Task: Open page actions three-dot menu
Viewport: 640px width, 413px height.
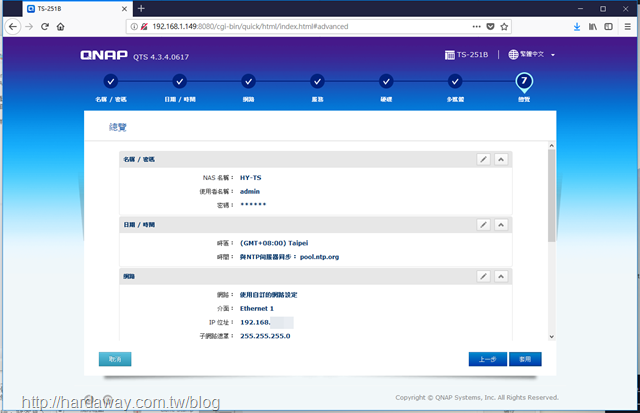Action: (476, 27)
